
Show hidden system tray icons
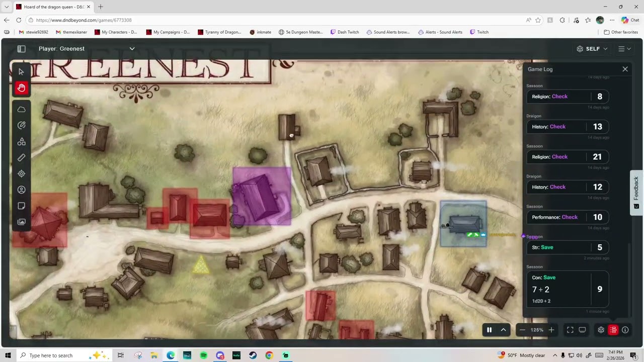click(555, 355)
